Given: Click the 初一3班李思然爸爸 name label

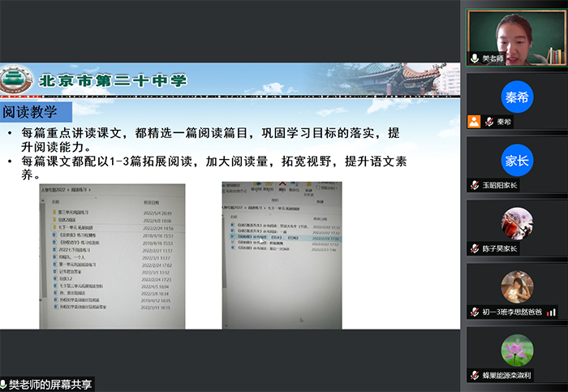Looking at the screenshot, I should coord(512,312).
